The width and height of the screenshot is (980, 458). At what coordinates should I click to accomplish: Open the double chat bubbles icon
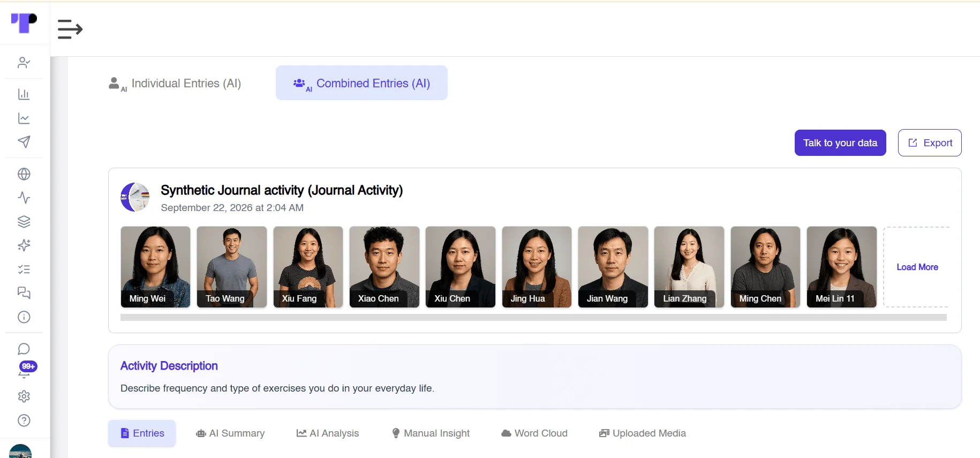click(x=24, y=293)
